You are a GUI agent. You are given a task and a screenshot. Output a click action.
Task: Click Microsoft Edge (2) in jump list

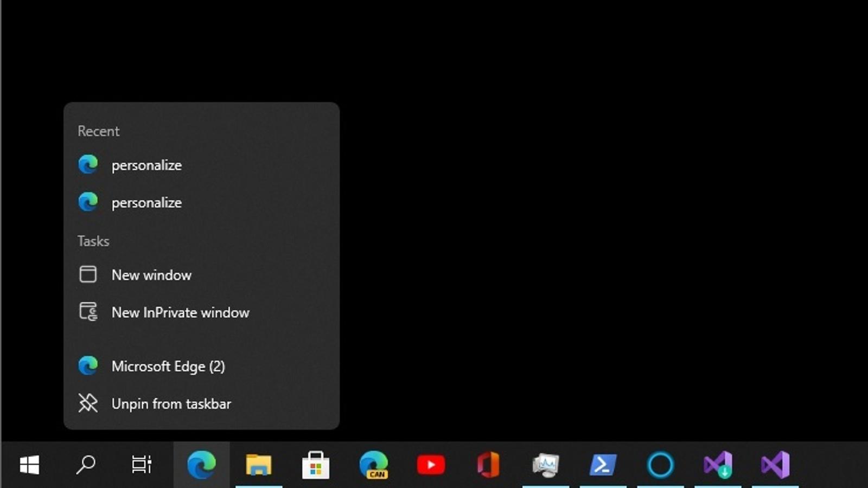[x=201, y=366]
